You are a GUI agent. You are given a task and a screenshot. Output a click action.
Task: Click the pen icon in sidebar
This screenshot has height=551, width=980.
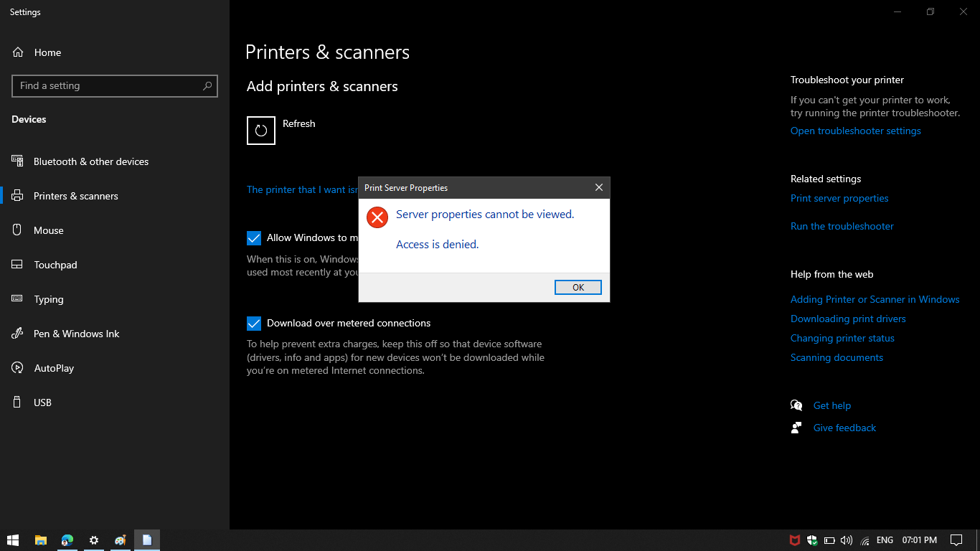tap(17, 334)
